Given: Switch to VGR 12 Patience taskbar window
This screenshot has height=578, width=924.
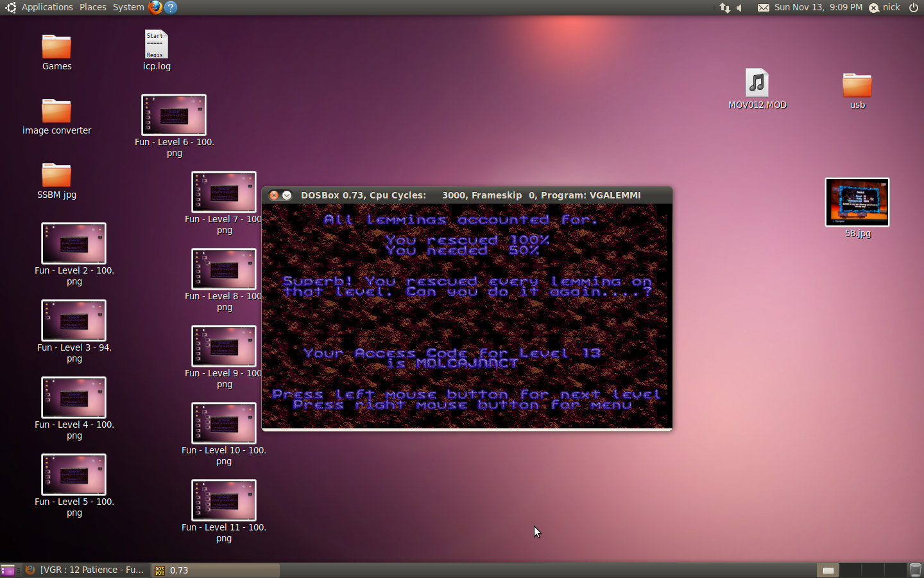Looking at the screenshot, I should tap(86, 570).
